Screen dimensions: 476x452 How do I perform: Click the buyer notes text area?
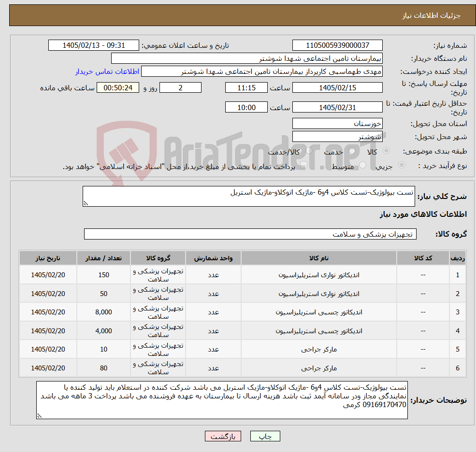click(222, 400)
